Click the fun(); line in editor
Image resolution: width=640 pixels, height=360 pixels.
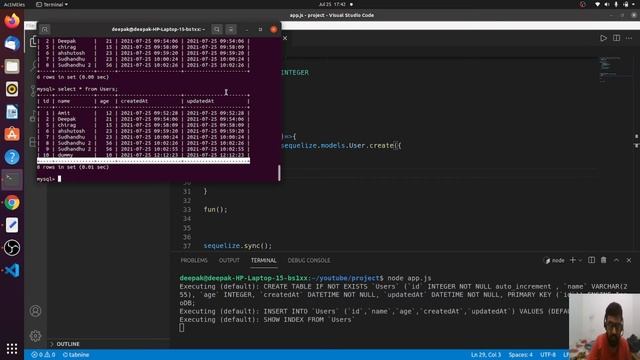pos(216,209)
